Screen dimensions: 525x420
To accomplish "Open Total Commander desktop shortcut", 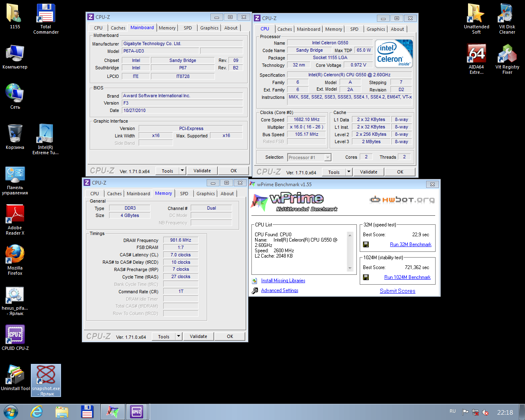I will (x=46, y=19).
